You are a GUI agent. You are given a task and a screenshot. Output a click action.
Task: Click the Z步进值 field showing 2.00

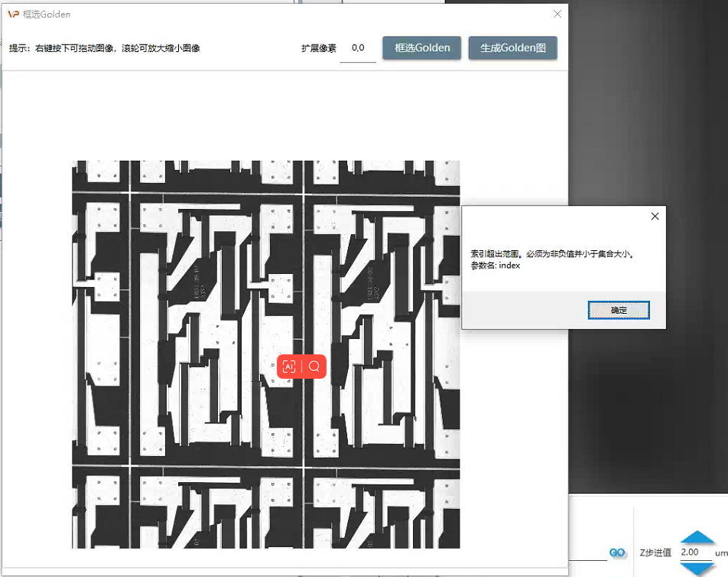[695, 552]
